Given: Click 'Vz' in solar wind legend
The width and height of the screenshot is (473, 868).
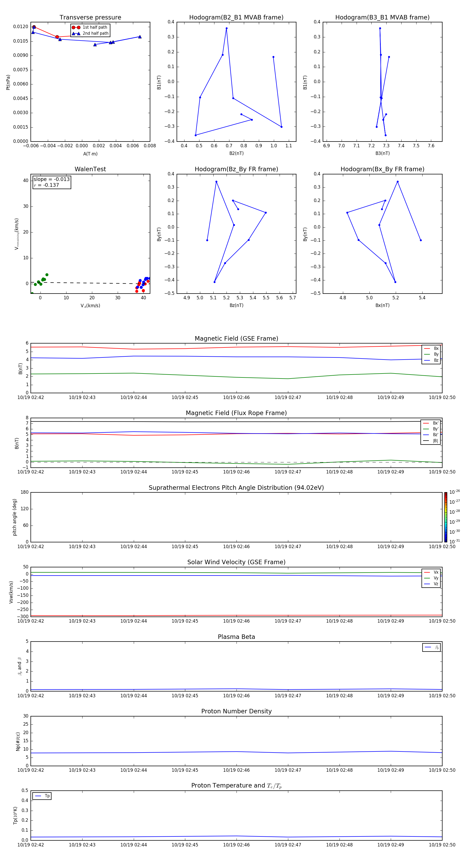Looking at the screenshot, I should 436,584.
